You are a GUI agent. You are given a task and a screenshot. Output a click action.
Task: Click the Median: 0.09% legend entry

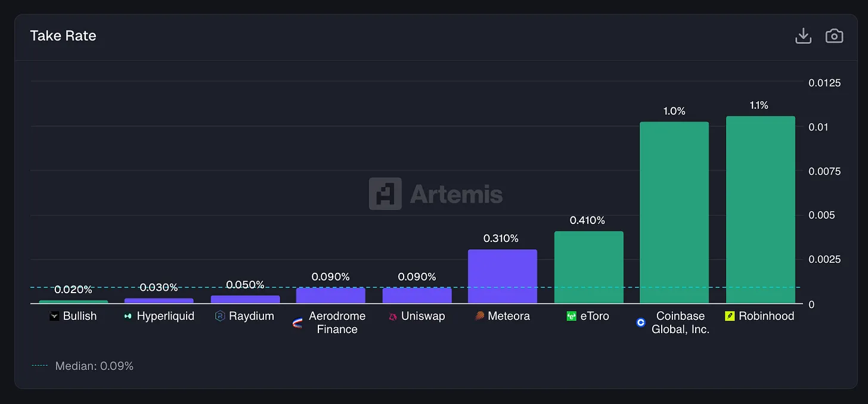click(x=83, y=365)
